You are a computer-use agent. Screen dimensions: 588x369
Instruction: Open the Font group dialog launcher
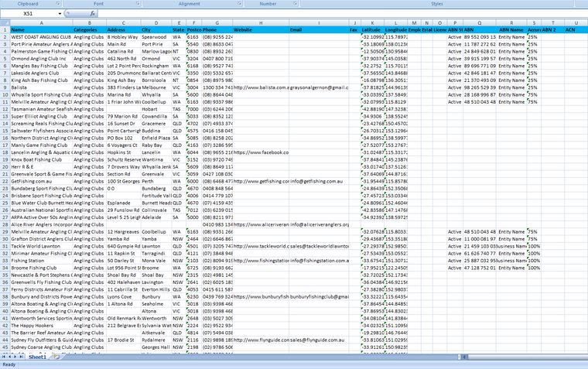pyautogui.click(x=138, y=4)
